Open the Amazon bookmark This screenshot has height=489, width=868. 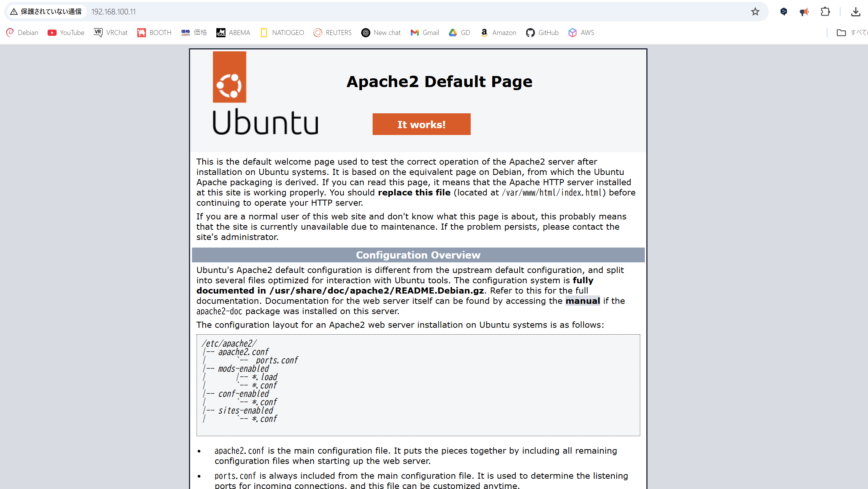point(498,33)
